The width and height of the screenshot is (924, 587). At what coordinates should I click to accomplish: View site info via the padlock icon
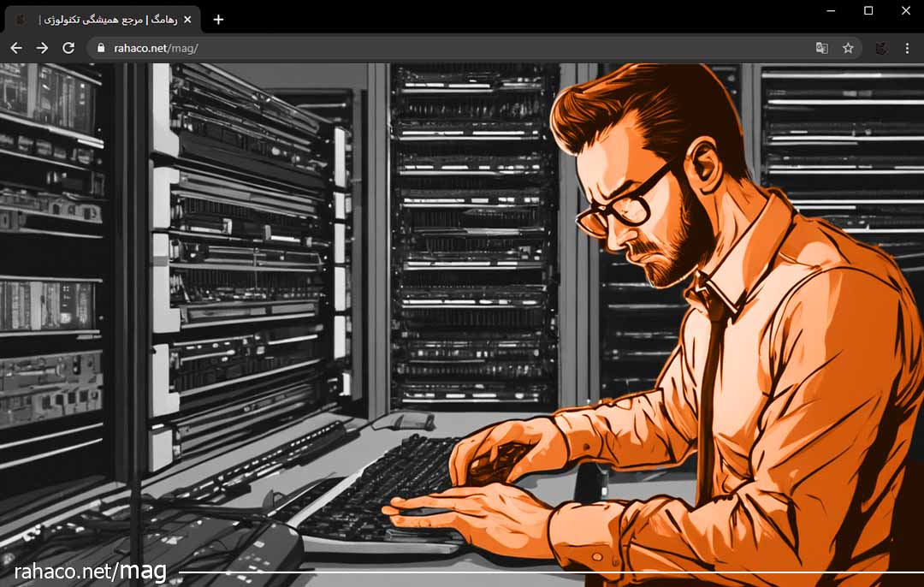[x=101, y=48]
